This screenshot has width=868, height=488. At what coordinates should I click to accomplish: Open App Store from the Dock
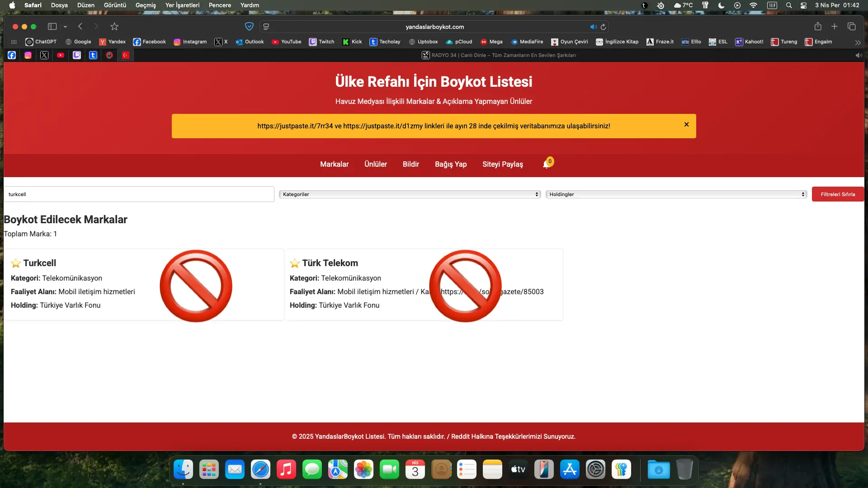click(x=570, y=470)
